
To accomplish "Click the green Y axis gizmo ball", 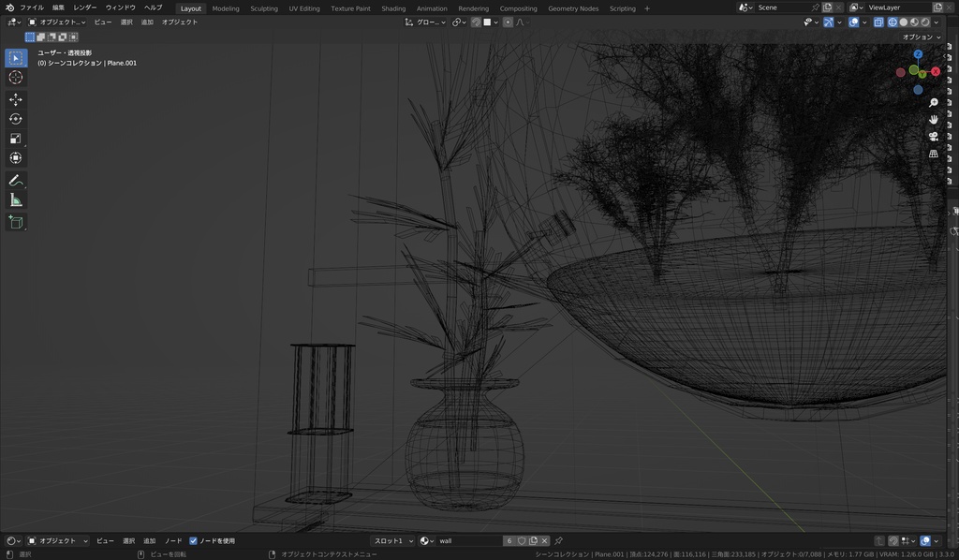I will (x=922, y=73).
